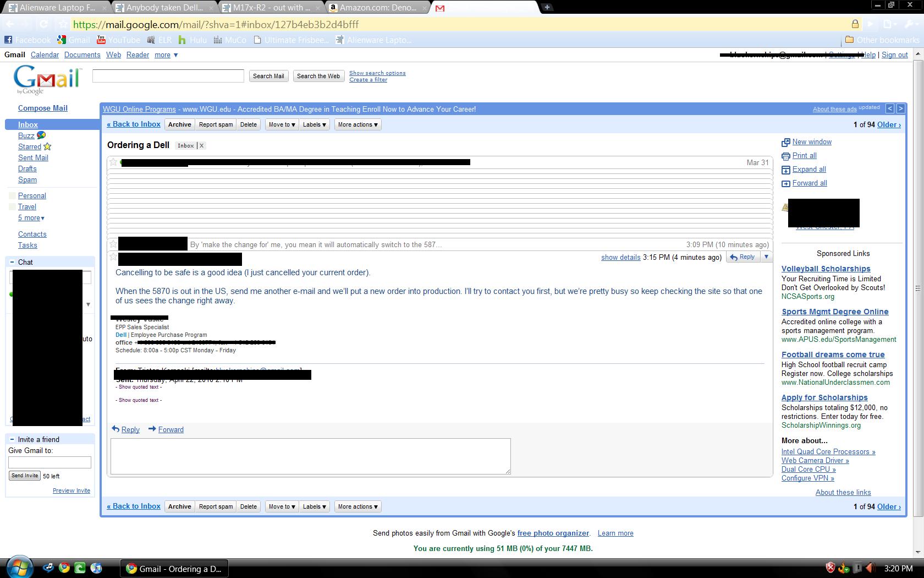Open the new tab plus button

(x=547, y=7)
